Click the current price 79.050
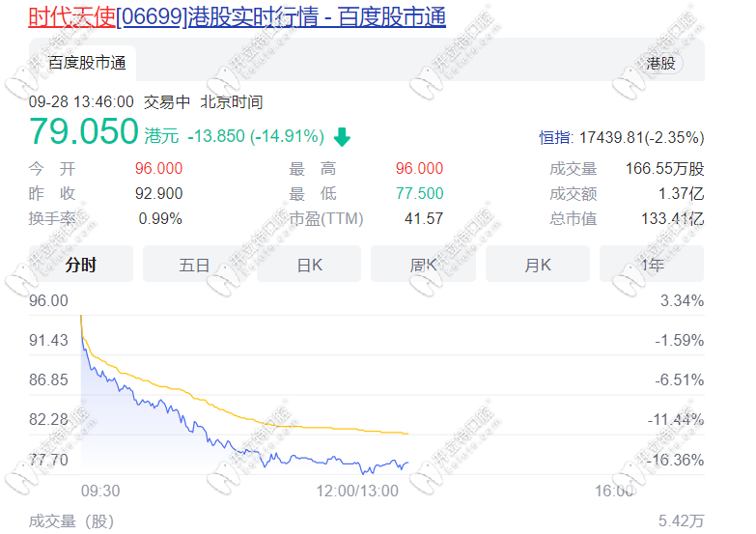Viewport: 756px width, 534px height. pyautogui.click(x=84, y=131)
